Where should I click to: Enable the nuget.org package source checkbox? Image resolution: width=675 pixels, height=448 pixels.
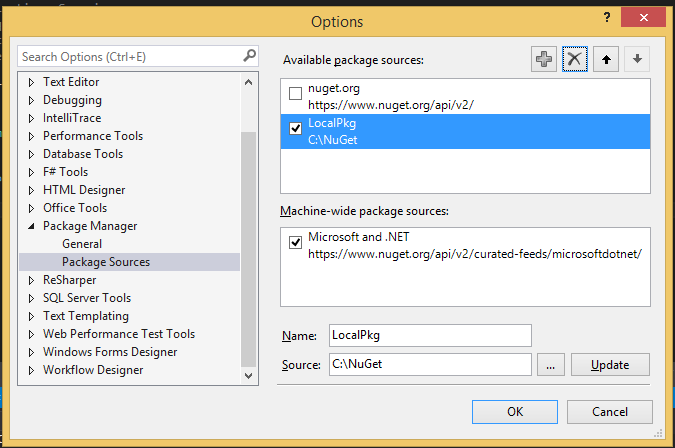click(295, 93)
